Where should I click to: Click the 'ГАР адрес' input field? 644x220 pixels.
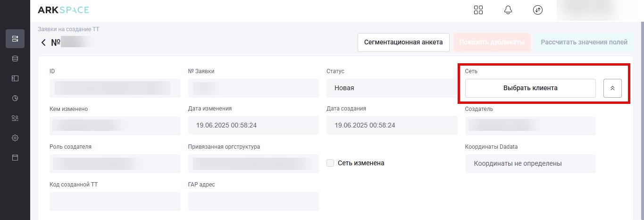coord(253,202)
